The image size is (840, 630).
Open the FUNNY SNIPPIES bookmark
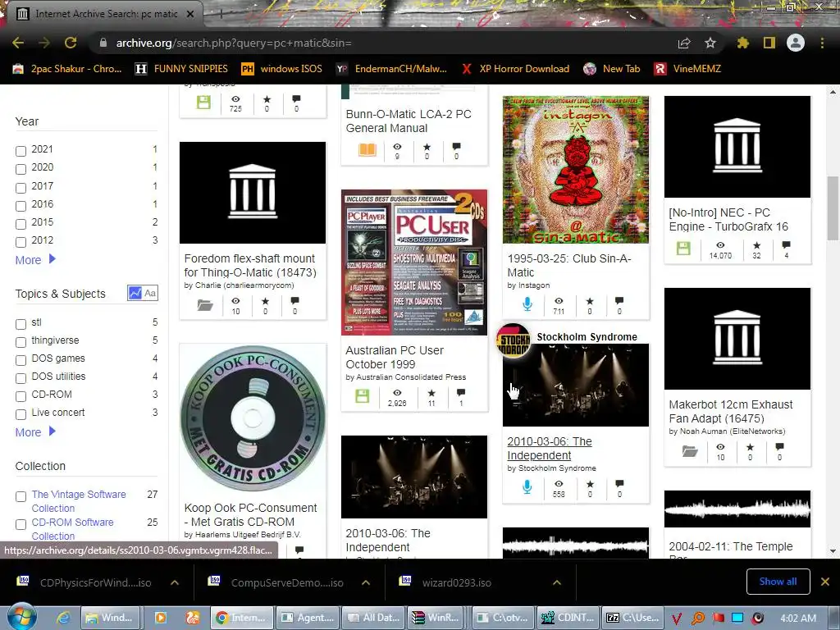tap(181, 69)
